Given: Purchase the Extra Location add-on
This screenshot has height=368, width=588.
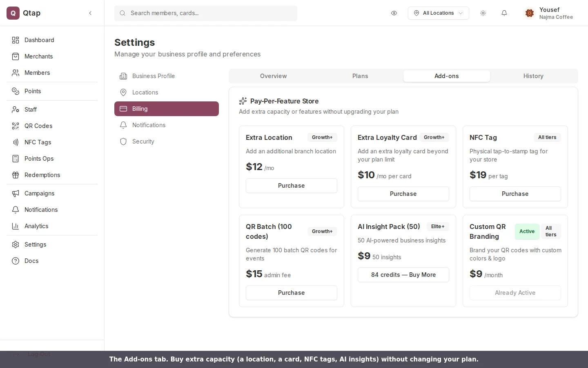Looking at the screenshot, I should 292,186.
